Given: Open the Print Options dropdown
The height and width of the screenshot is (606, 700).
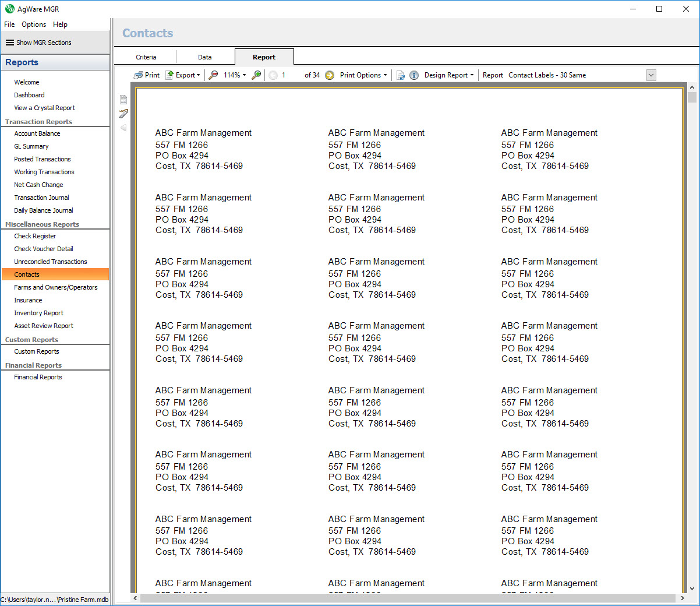Looking at the screenshot, I should pos(363,75).
